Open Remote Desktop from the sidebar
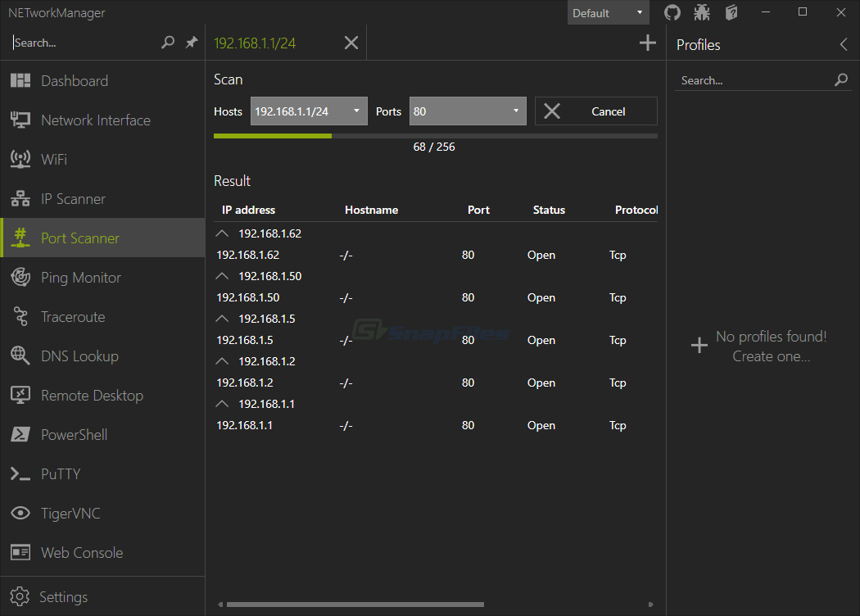Screen dimensions: 860x616 tap(103, 395)
